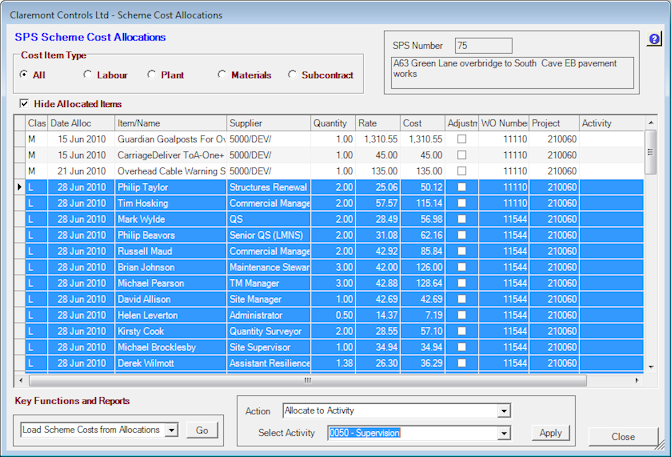The height and width of the screenshot is (457, 671).
Task: Click vertical scrollbar down arrow
Action: point(651,367)
